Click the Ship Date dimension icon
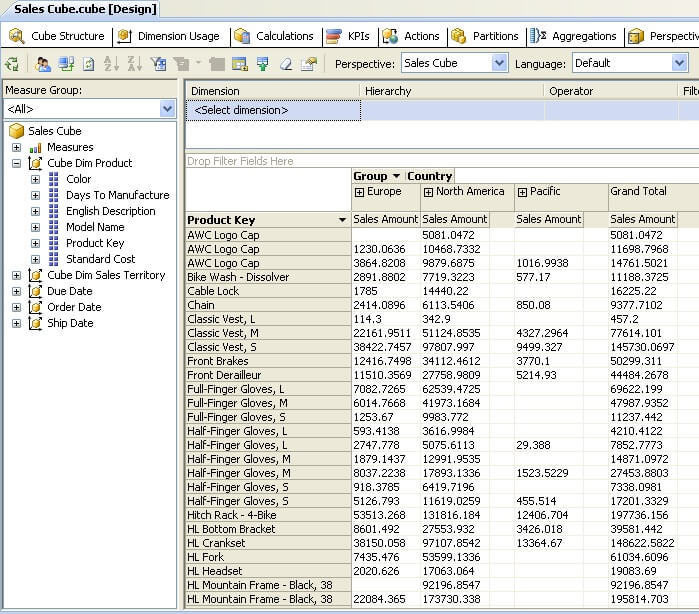The width and height of the screenshot is (699, 614). pos(35,323)
